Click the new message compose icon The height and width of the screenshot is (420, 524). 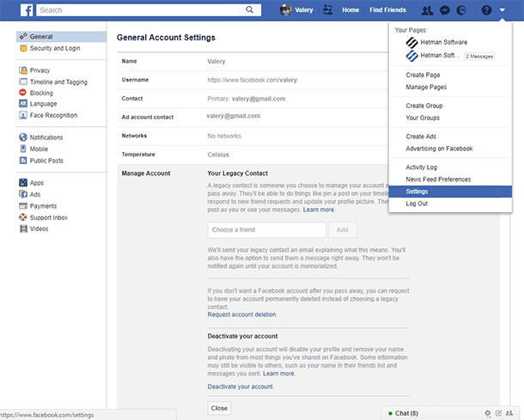point(498,413)
